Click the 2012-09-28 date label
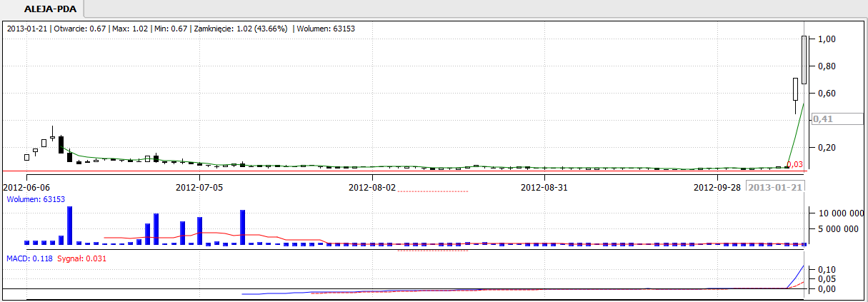Image resolution: width=868 pixels, height=302 pixels. pos(718,188)
